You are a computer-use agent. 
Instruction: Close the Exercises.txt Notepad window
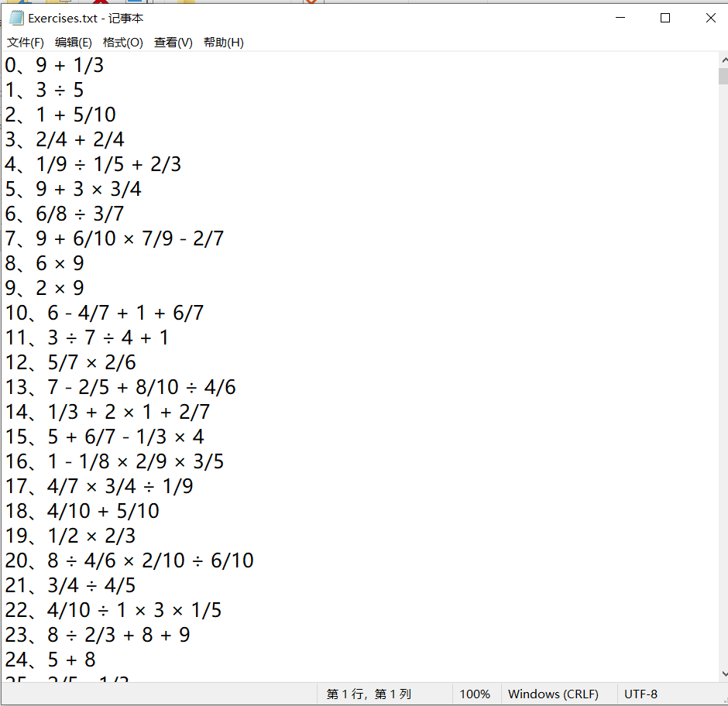click(x=710, y=18)
